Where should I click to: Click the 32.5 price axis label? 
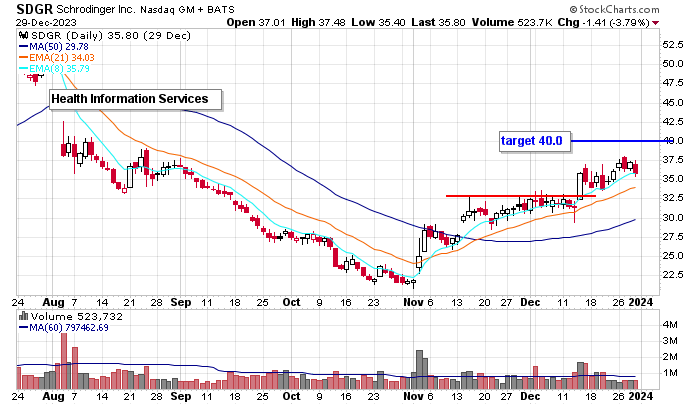[673, 198]
